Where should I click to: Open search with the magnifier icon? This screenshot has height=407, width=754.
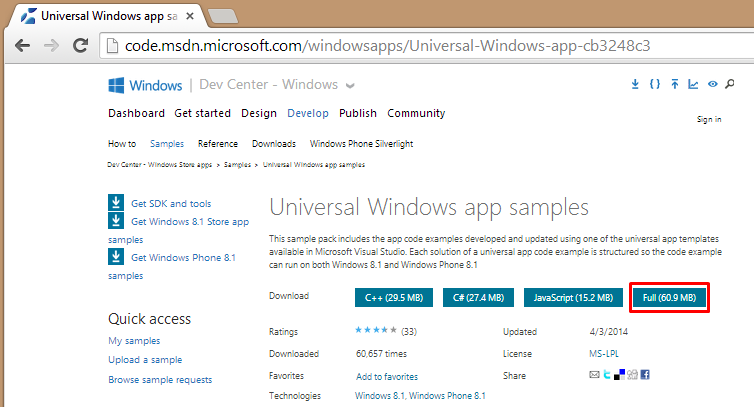click(x=730, y=84)
